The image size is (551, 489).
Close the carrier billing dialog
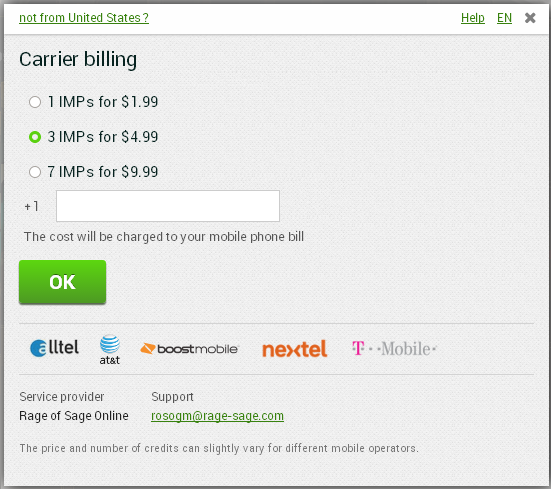coord(530,18)
